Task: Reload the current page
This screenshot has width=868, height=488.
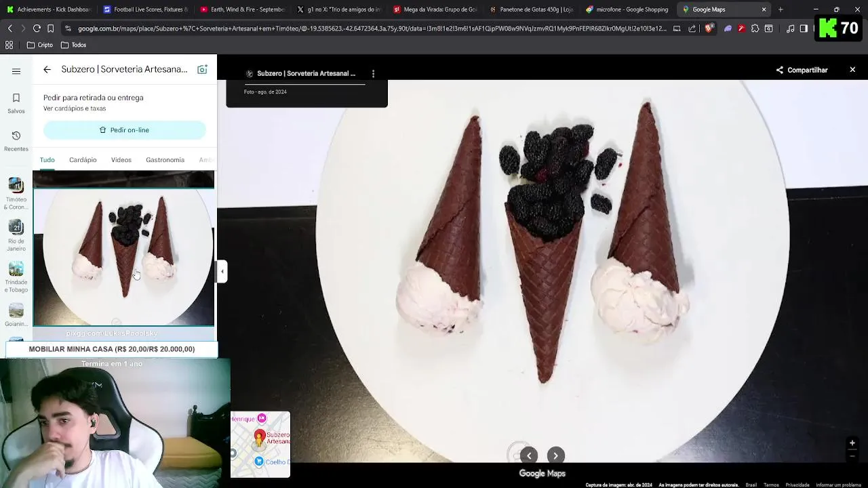Action: 37,28
